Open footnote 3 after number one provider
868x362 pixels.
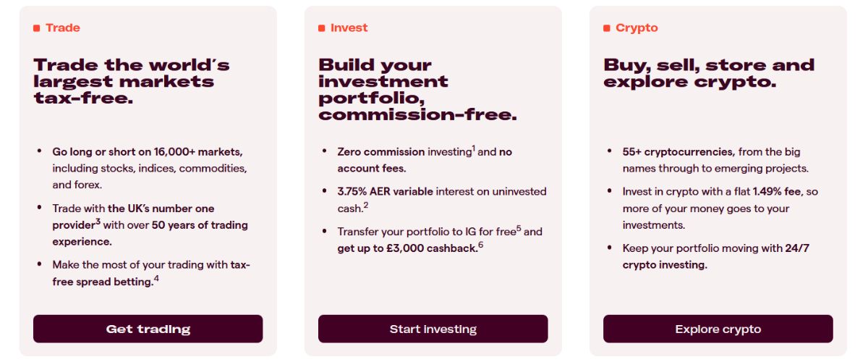tap(98, 222)
